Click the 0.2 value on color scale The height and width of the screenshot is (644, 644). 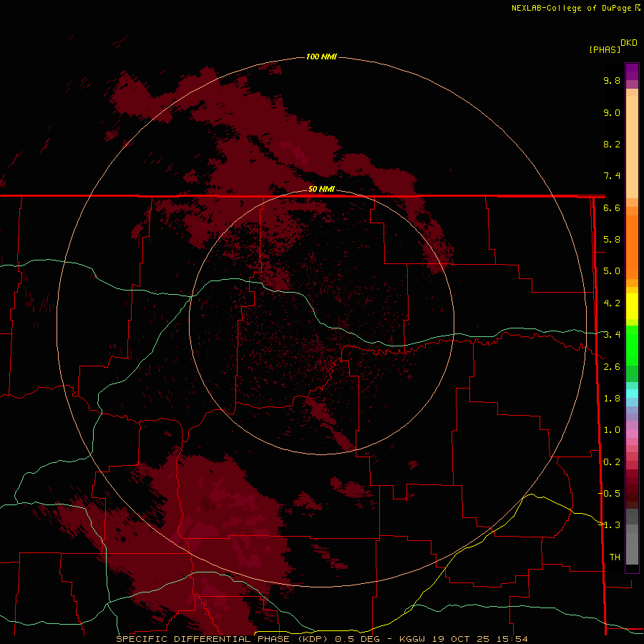[612, 462]
